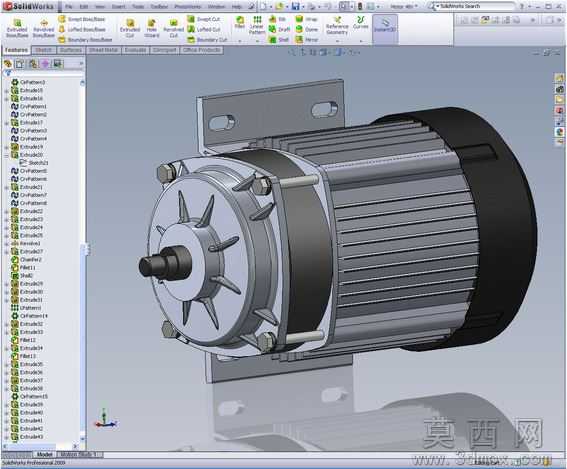
Task: Open the Window menu
Action: click(x=216, y=7)
